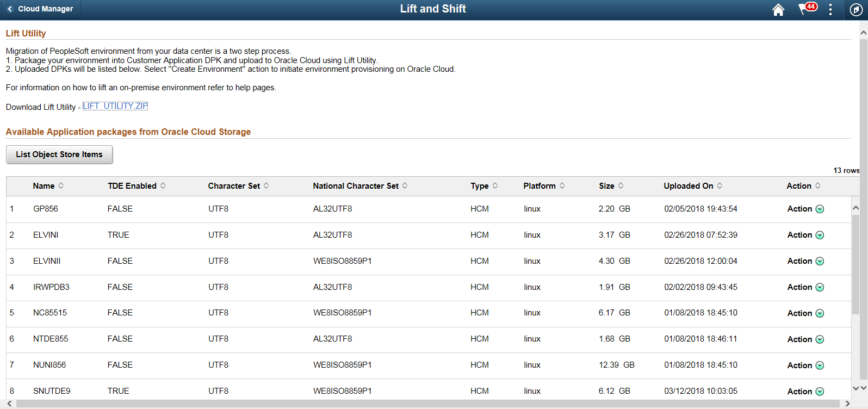Screen dimensions: 868x409
Task: Click the 2.20 GB size value
Action: [x=615, y=209]
